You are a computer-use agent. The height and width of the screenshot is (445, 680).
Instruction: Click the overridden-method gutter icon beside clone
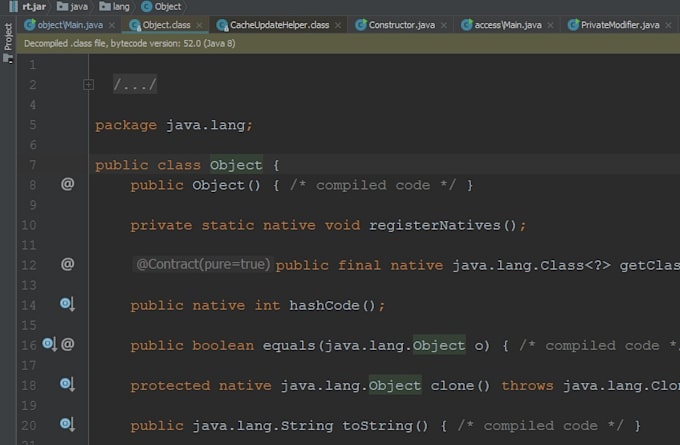tap(67, 385)
